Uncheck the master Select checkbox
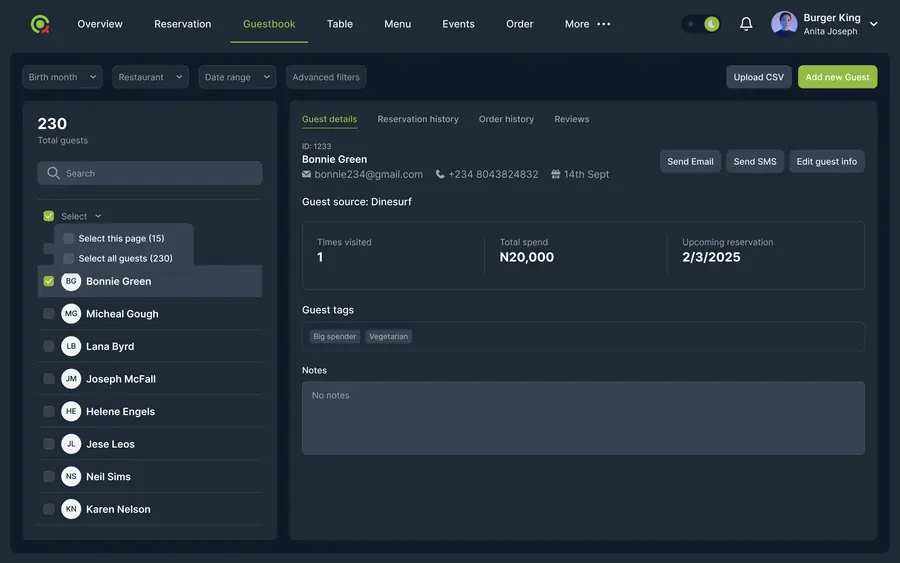 tap(49, 216)
